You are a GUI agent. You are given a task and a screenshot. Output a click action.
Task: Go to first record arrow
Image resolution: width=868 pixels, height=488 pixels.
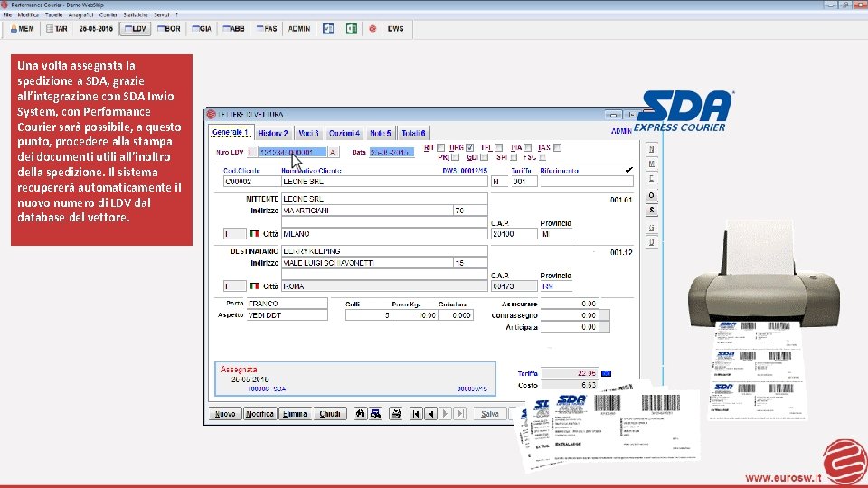tap(416, 414)
